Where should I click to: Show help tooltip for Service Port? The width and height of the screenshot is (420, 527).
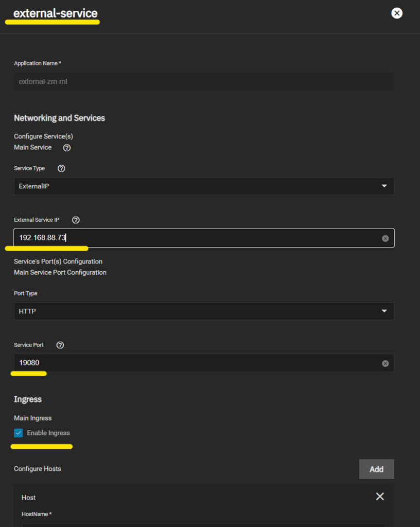pos(60,345)
